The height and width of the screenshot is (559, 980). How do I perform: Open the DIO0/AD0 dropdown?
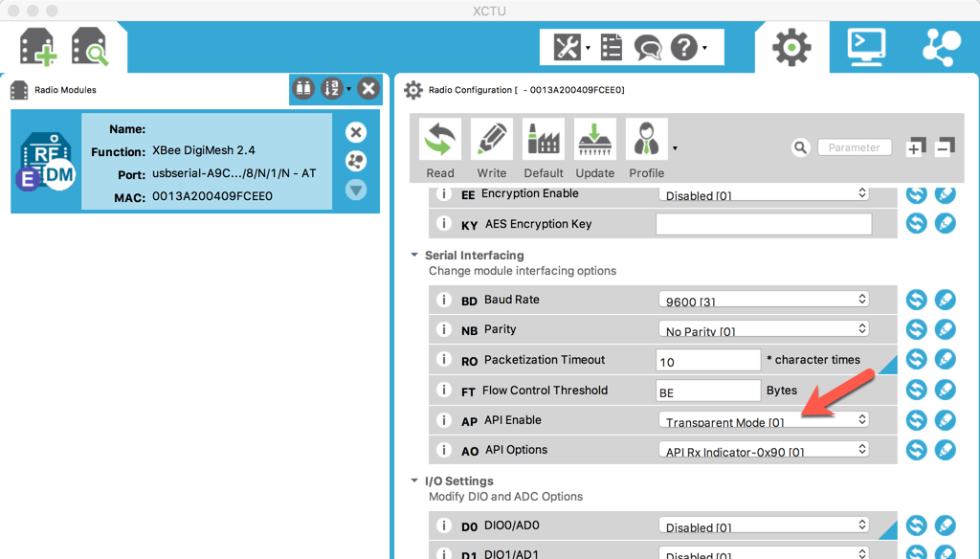pyautogui.click(x=764, y=525)
